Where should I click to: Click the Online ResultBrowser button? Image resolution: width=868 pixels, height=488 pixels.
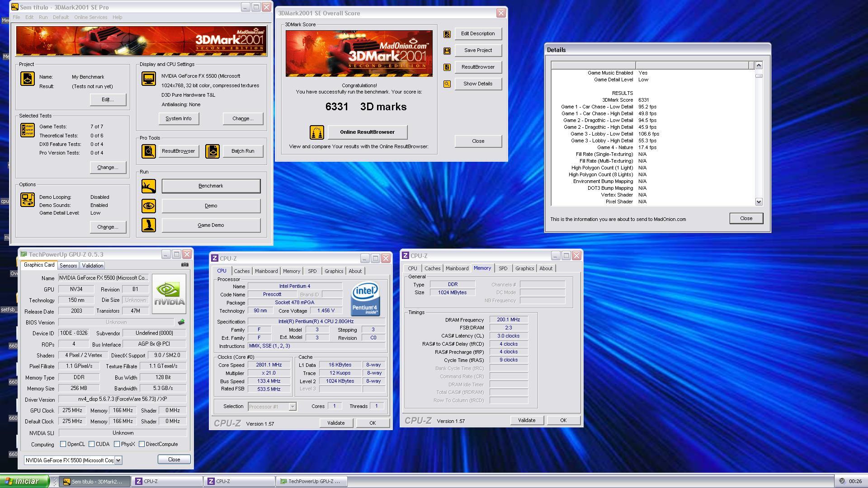pos(368,132)
